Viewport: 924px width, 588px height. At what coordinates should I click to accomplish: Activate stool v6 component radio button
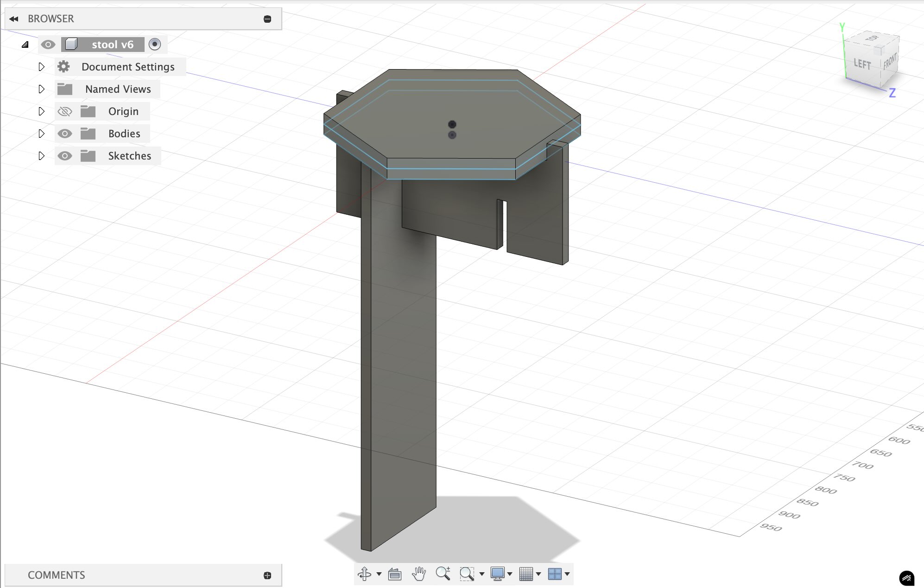click(x=155, y=44)
